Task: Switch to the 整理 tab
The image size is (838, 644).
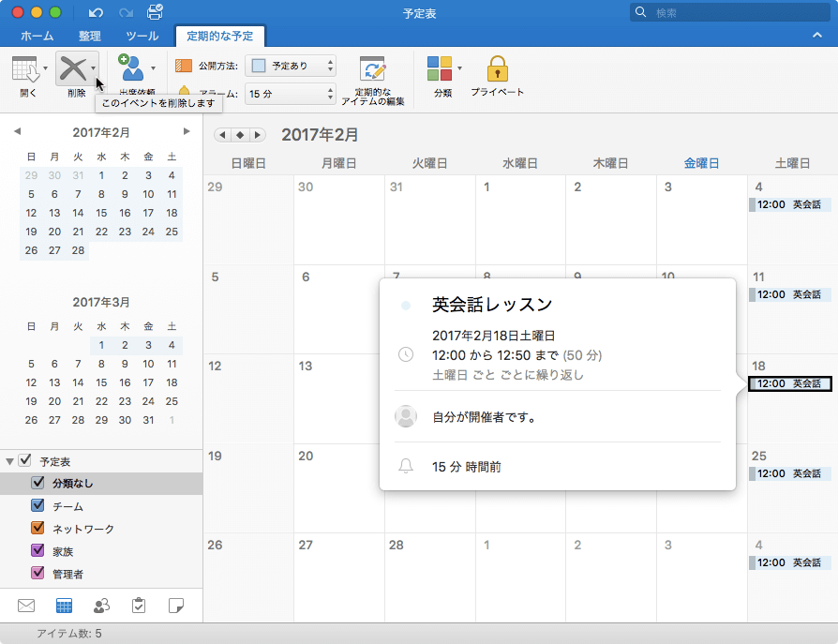Action: click(x=89, y=36)
